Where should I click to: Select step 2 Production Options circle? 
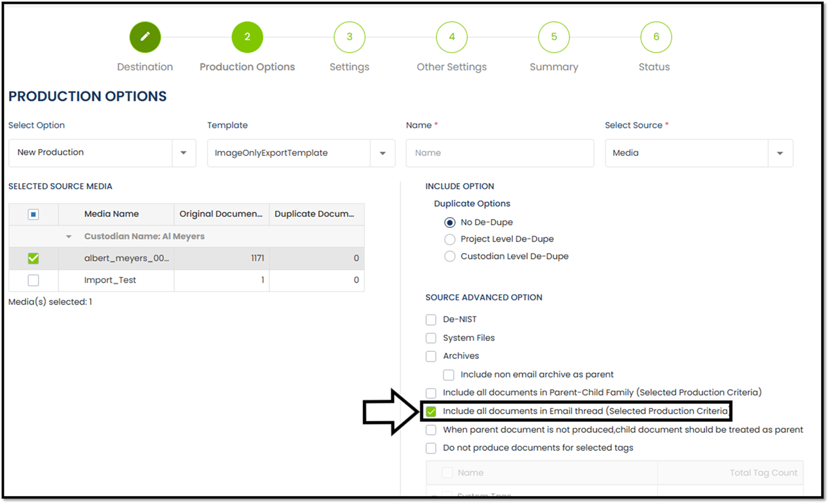tap(247, 37)
